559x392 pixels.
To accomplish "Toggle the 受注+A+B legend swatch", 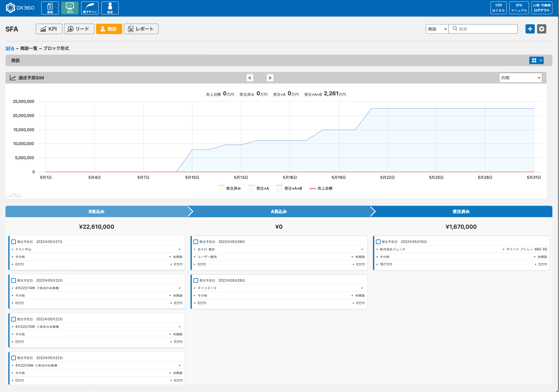I will [x=279, y=188].
